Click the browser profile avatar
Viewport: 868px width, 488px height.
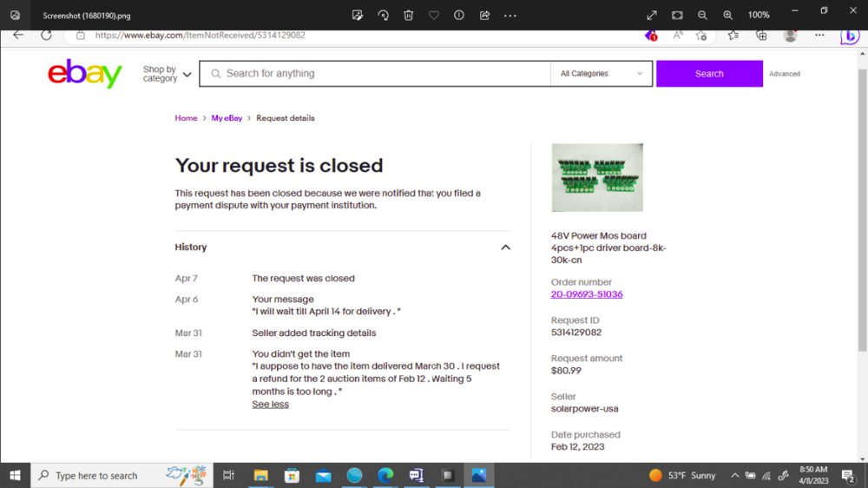(x=791, y=36)
